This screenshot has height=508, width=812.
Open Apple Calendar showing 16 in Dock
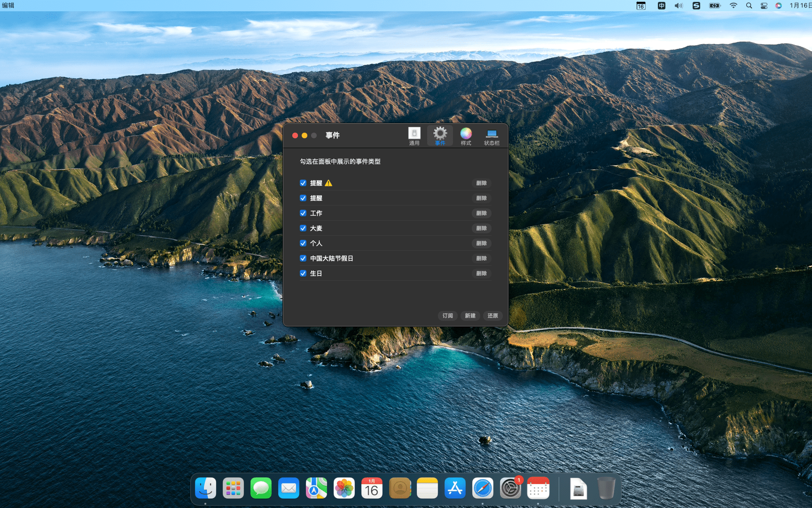[372, 488]
